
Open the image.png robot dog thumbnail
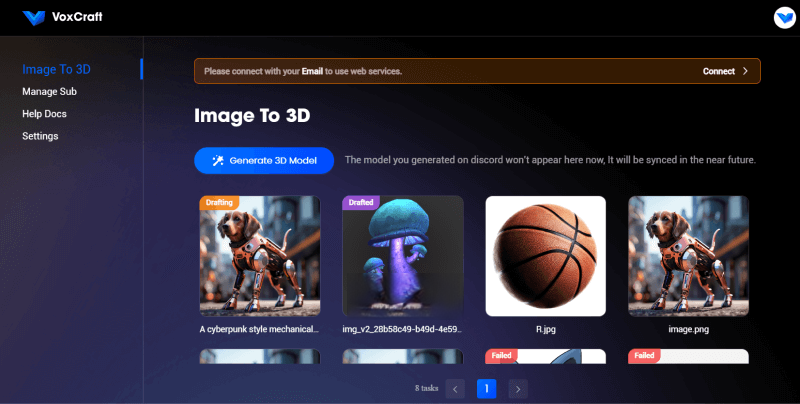pyautogui.click(x=688, y=256)
